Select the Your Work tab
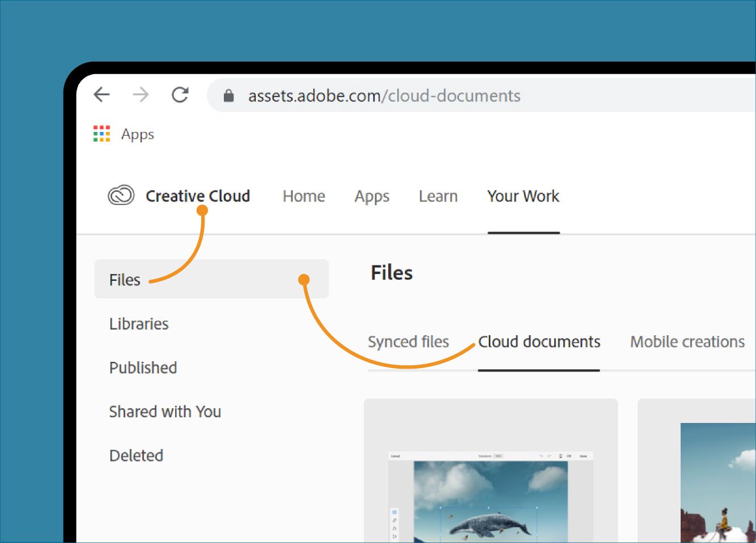The height and width of the screenshot is (543, 756). point(523,196)
